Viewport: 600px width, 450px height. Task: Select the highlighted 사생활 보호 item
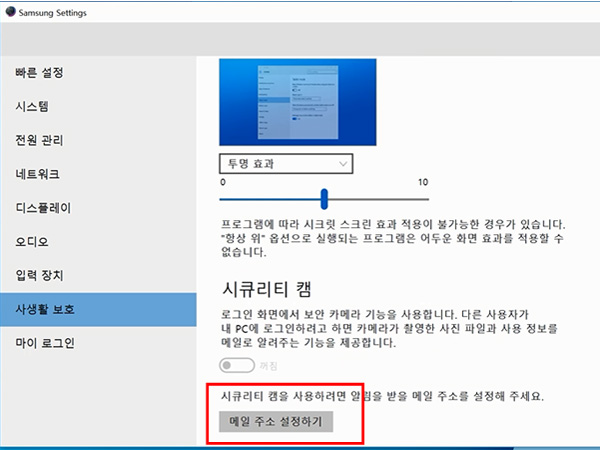pos(98,309)
